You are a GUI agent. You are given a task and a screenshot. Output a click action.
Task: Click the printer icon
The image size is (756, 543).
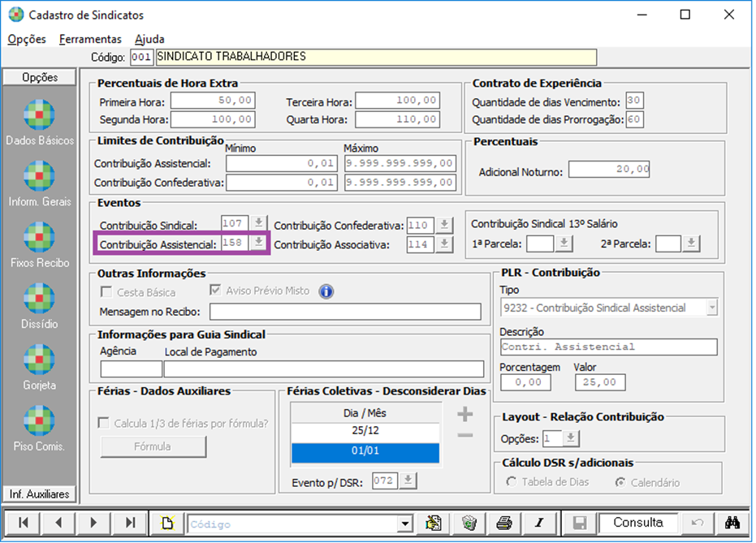(x=504, y=523)
